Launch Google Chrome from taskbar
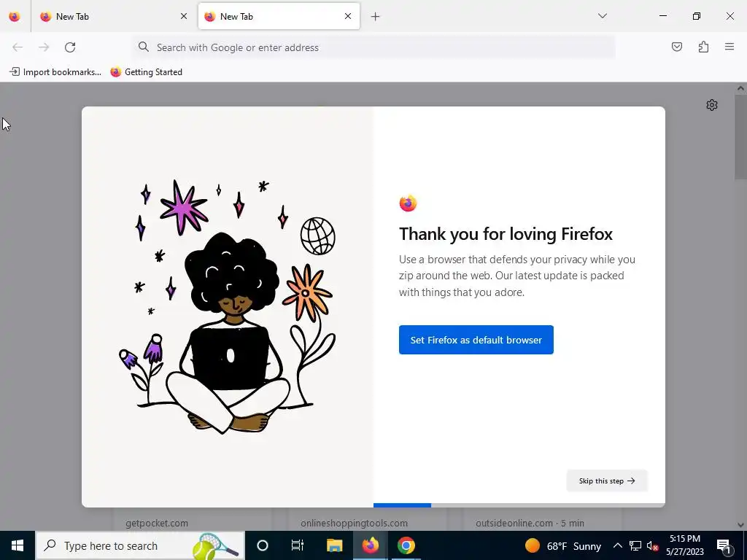747x560 pixels. [x=406, y=545]
